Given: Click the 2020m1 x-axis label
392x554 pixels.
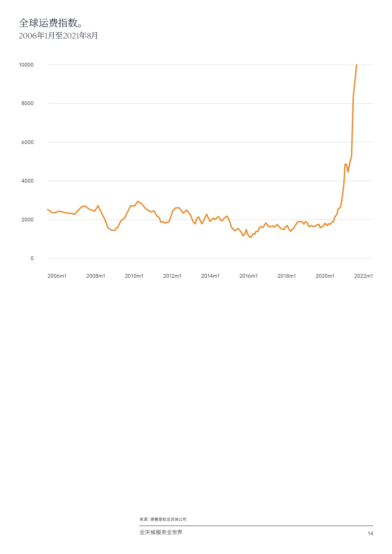Looking at the screenshot, I should pos(325,276).
